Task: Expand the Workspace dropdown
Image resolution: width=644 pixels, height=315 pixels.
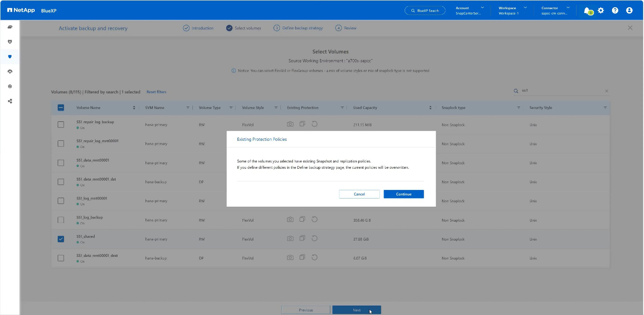Action: pyautogui.click(x=512, y=10)
